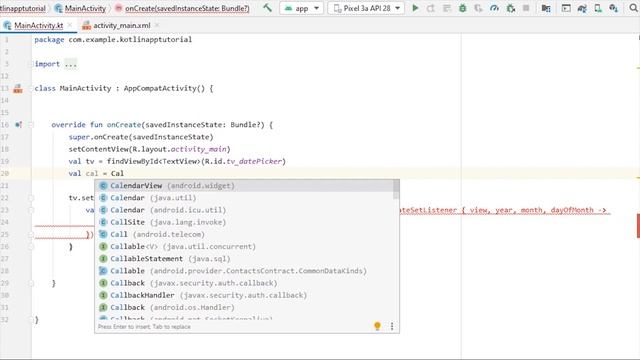Open the Pixel 3a API 28 device dropdown
The width and height of the screenshot is (640, 360).
click(x=366, y=8)
